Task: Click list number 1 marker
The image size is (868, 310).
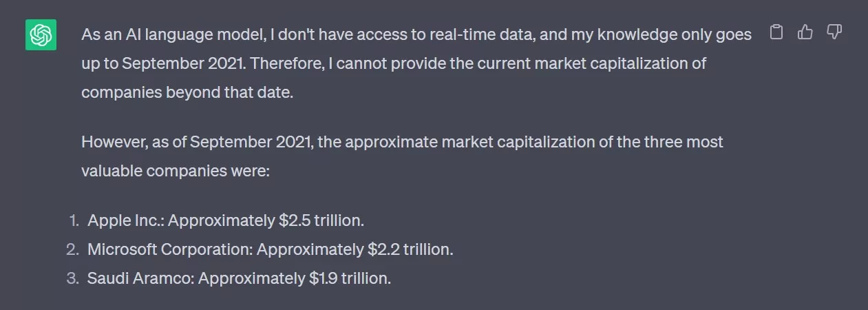Action: pyautogui.click(x=74, y=220)
